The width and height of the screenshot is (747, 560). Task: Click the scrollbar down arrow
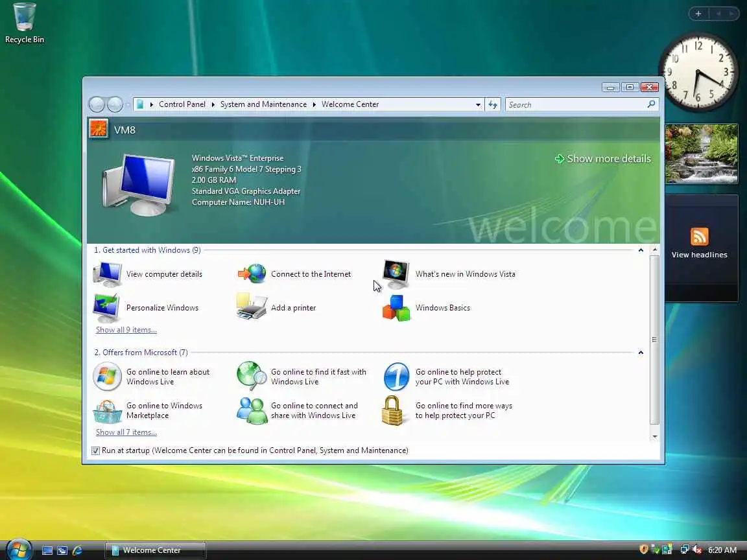[654, 437]
